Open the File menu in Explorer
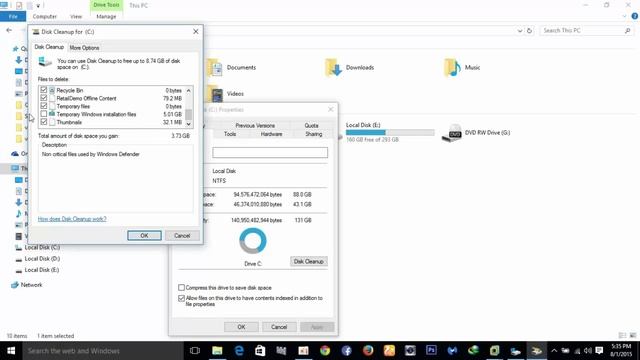Viewport: 640px width, 360px height. tap(13, 16)
